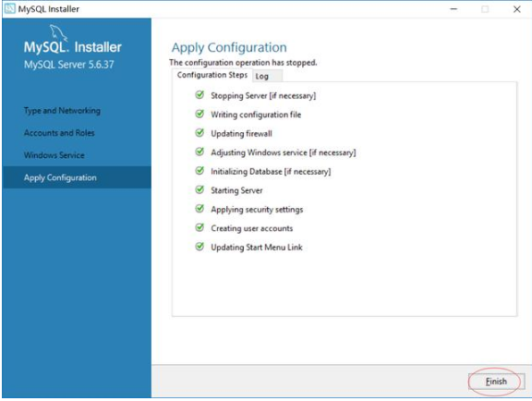Viewport: 532px width, 401px height.
Task: Go to Accounts and Roles step
Action: point(59,133)
